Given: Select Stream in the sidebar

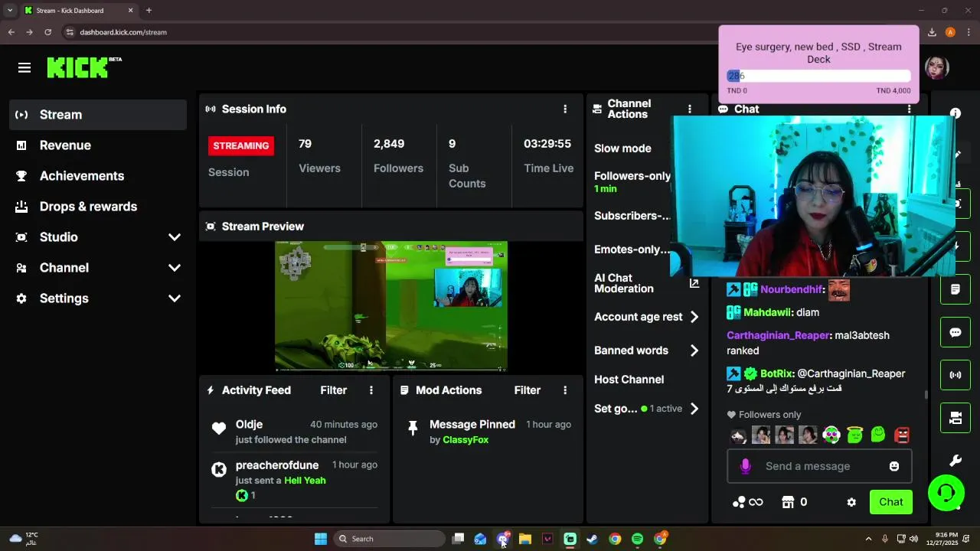Looking at the screenshot, I should (98, 115).
